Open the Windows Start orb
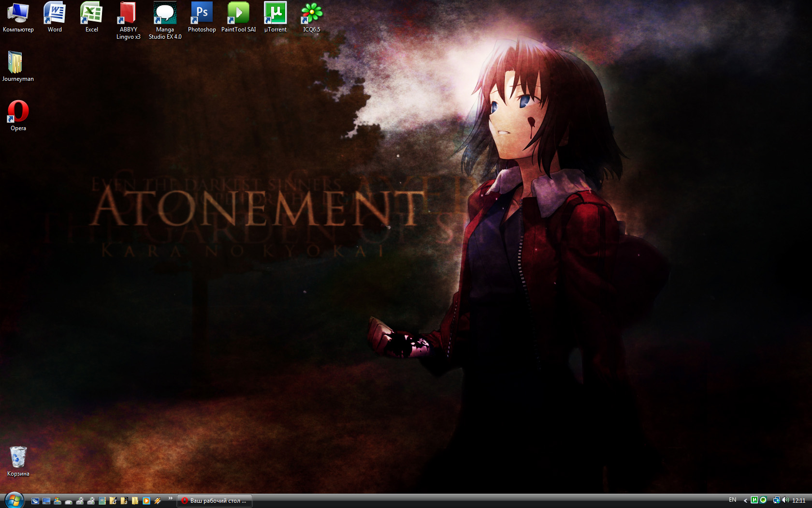 pyautogui.click(x=14, y=500)
